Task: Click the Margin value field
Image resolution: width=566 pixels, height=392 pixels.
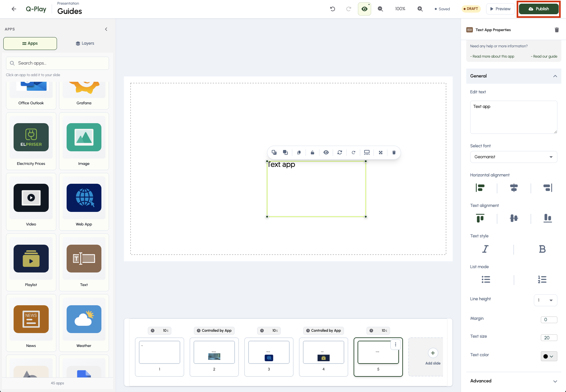Action: point(549,320)
